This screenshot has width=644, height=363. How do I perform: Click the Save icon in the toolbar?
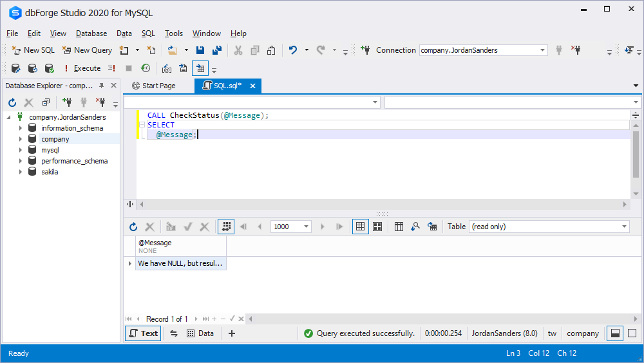[200, 50]
